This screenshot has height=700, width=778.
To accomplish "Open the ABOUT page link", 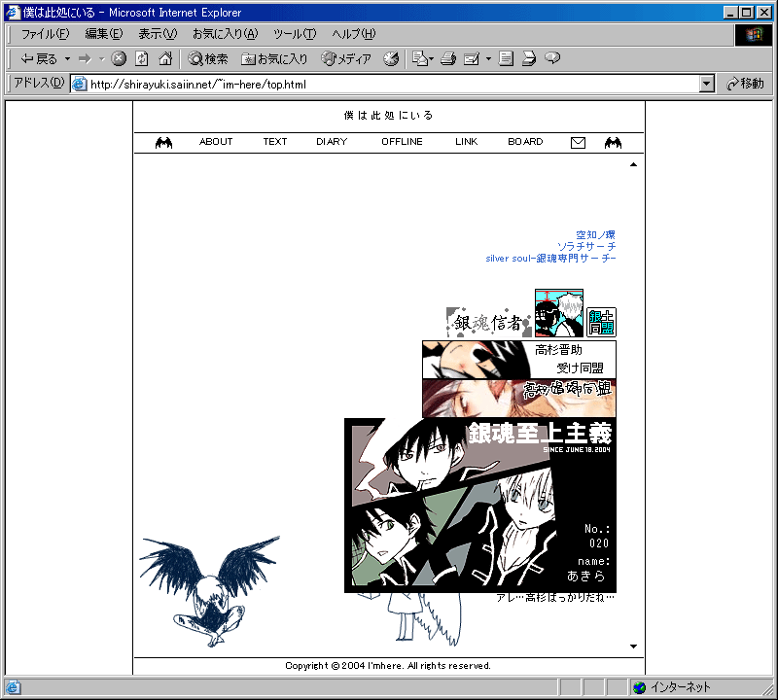I will tap(216, 142).
